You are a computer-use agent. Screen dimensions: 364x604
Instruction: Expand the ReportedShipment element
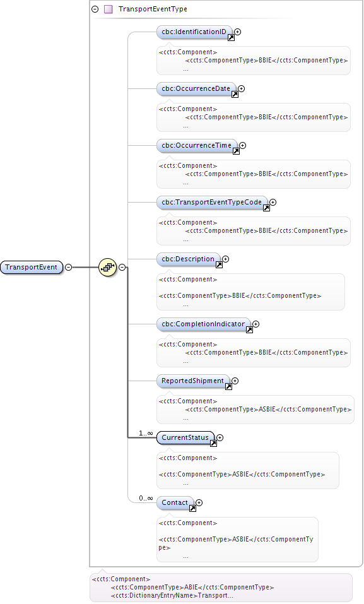(x=235, y=381)
